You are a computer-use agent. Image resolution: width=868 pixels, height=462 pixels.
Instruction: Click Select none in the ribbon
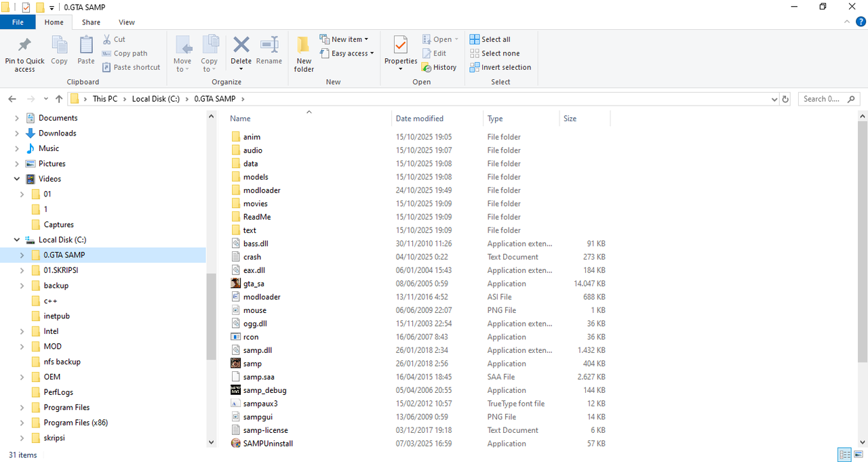(494, 54)
